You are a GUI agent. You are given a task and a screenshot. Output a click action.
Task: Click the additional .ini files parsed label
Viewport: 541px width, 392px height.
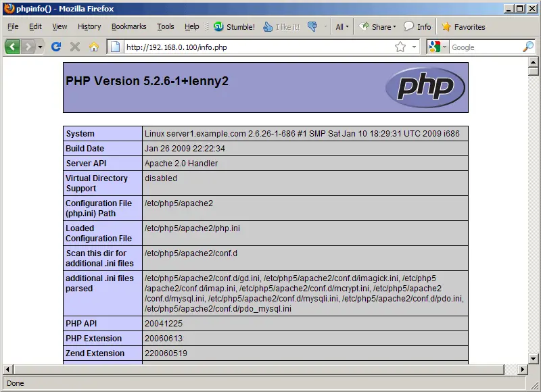coord(99,283)
